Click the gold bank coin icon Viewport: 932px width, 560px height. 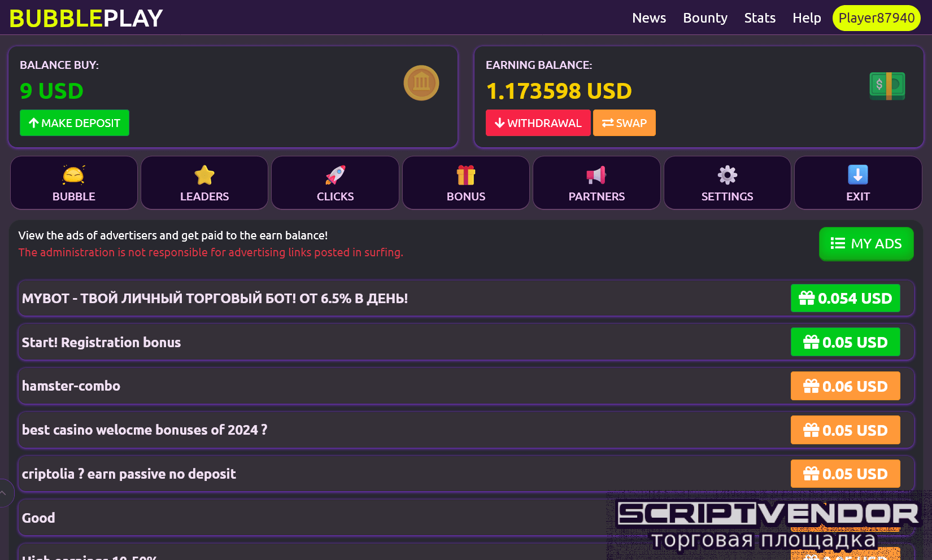point(421,83)
